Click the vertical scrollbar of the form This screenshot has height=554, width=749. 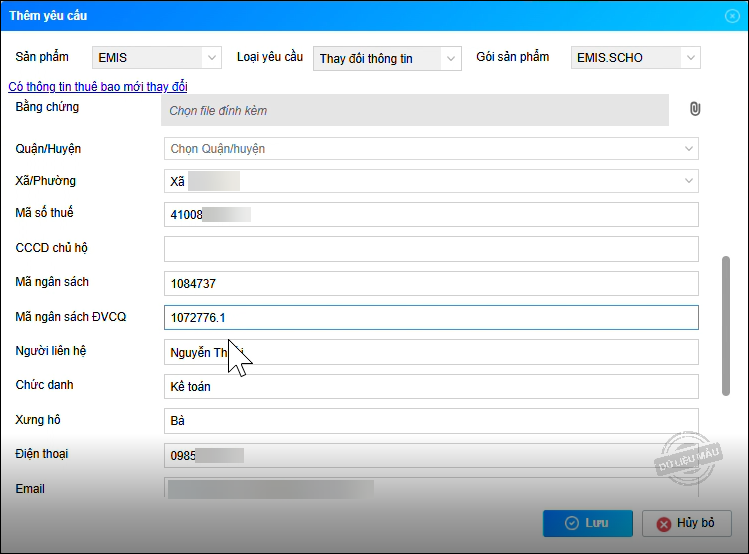point(726,325)
